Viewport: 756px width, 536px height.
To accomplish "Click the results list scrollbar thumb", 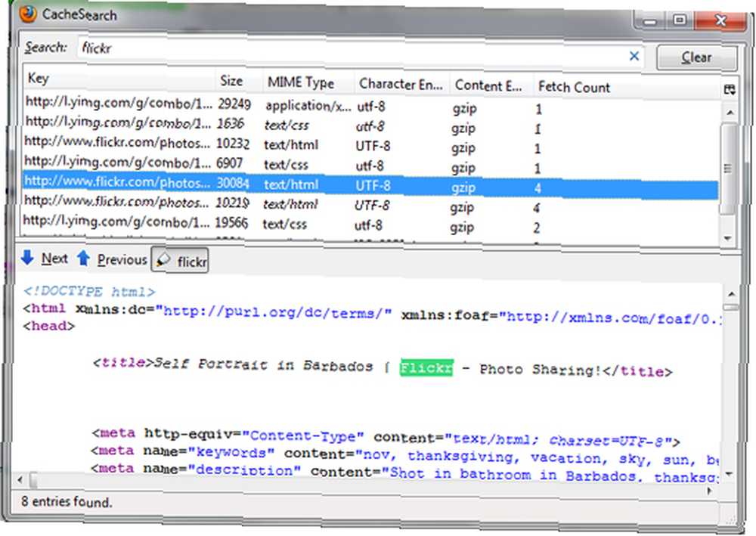I will tap(728, 169).
